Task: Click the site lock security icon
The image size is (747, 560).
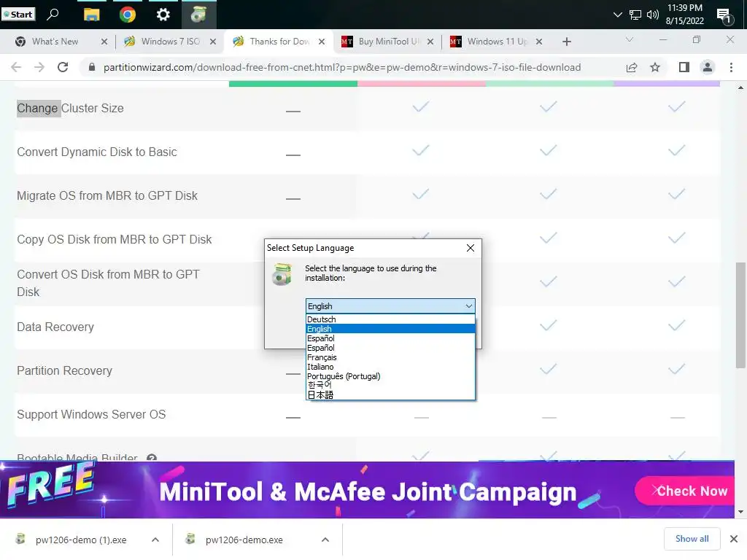Action: 92,67
